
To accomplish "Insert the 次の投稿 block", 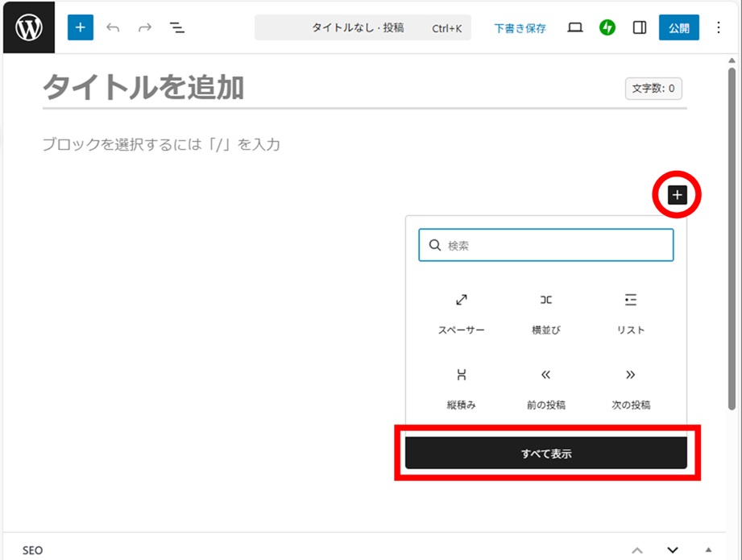I will [x=630, y=388].
